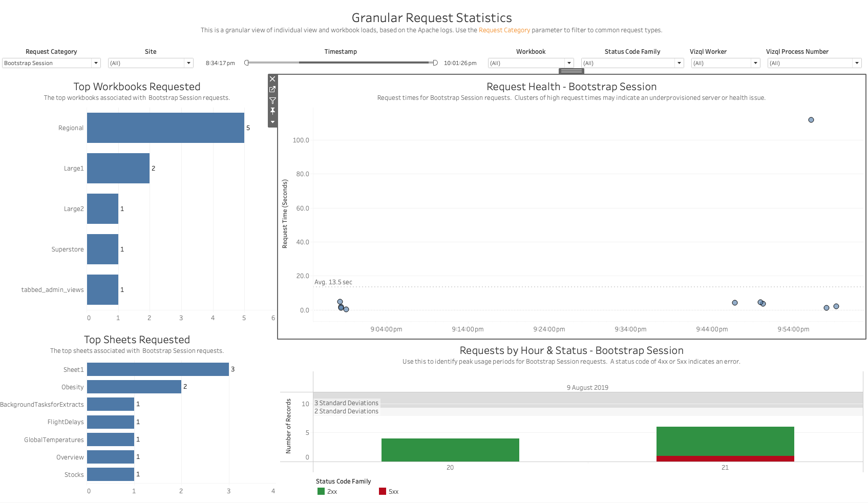Select the Sheet1 bar in Top Sheets
Screen dimensions: 868x503
158,369
